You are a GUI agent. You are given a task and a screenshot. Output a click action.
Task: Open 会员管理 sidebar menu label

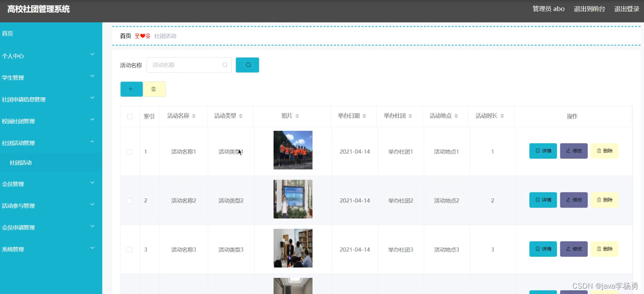(13, 184)
